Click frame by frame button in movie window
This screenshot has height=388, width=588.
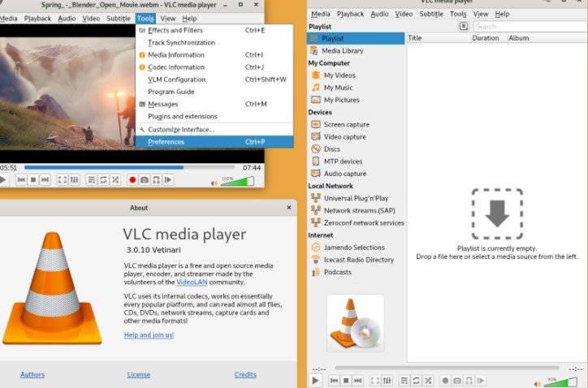pos(168,180)
